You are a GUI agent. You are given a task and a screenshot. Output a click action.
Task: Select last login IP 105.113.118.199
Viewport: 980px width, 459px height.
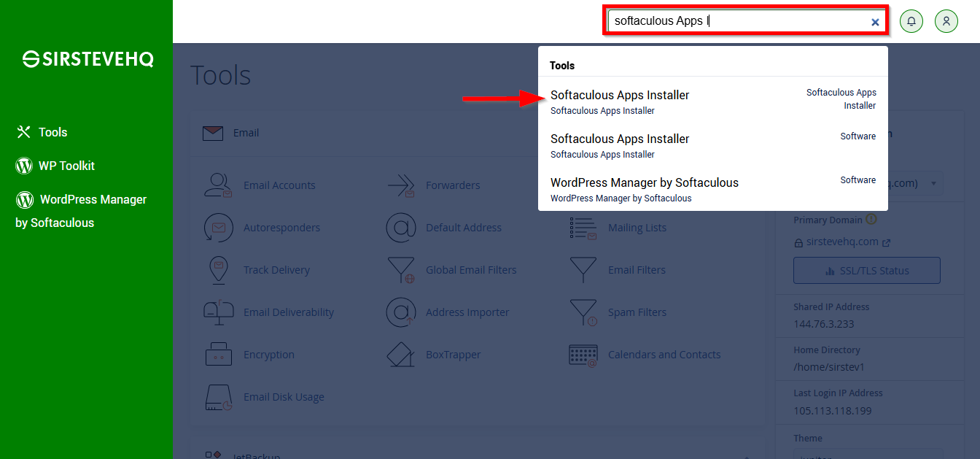[834, 410]
